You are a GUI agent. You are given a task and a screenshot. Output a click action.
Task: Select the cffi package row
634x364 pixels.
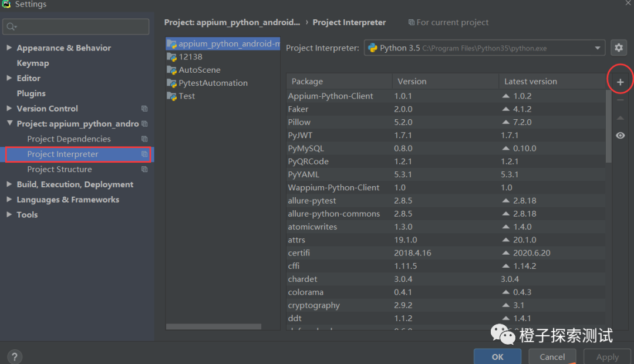(446, 266)
